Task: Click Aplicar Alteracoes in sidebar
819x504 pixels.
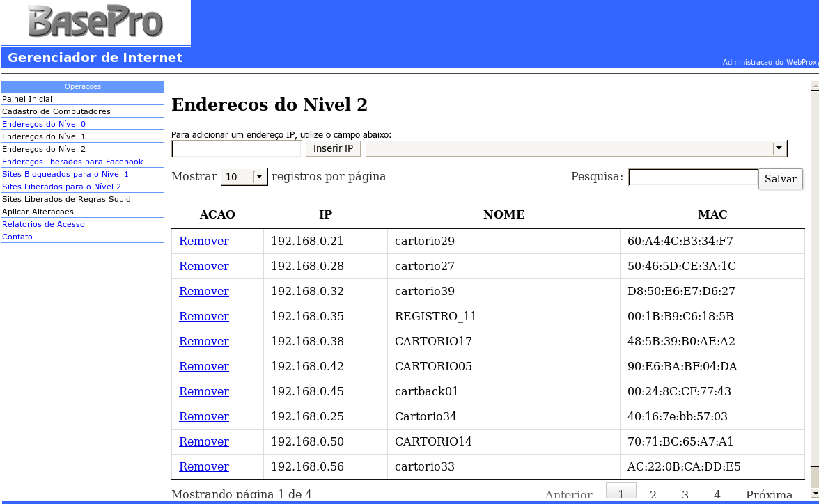Action: (39, 212)
